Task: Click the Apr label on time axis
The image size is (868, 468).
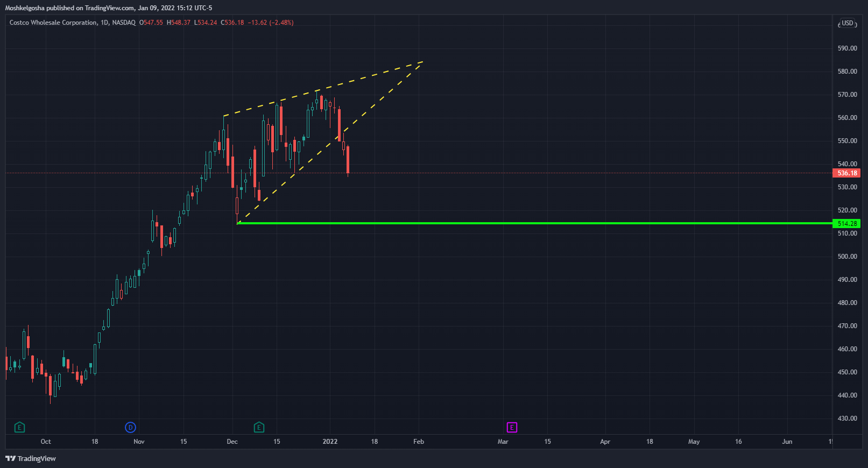Action: [605, 442]
